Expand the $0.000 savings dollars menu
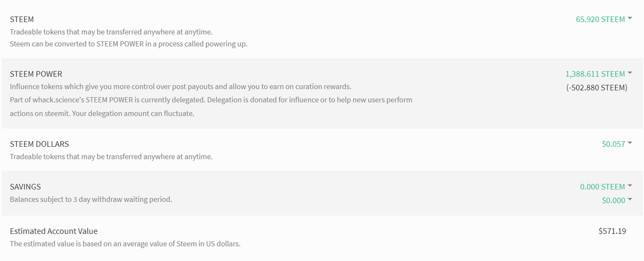This screenshot has height=261, width=644. pos(613,200)
